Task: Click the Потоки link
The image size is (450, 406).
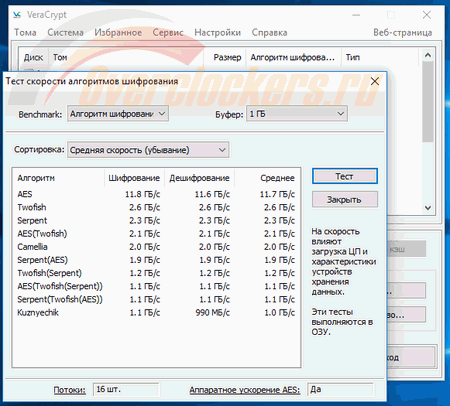Action: 70,390
